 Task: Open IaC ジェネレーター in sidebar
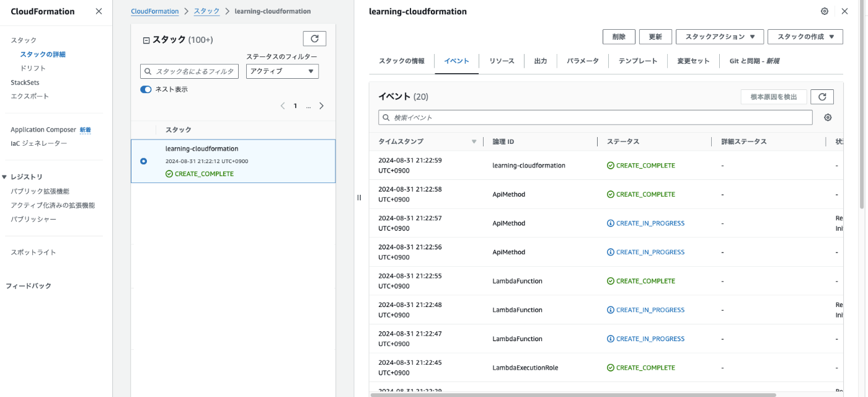39,143
